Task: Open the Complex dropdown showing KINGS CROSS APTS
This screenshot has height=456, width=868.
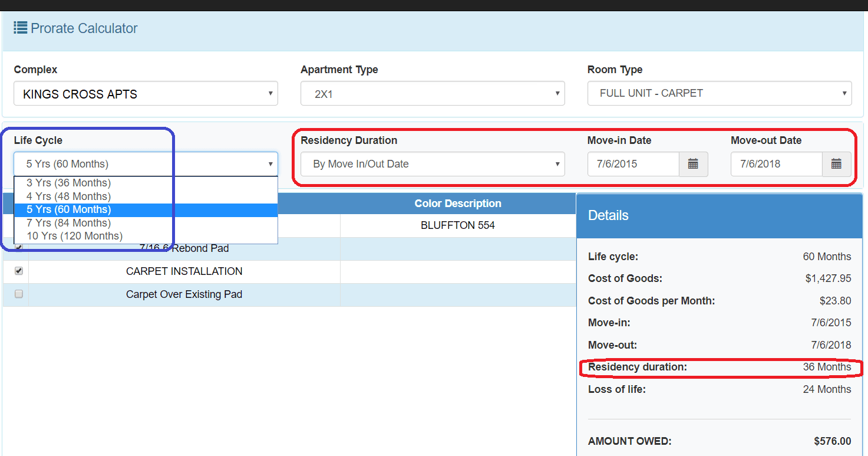Action: pyautogui.click(x=146, y=93)
